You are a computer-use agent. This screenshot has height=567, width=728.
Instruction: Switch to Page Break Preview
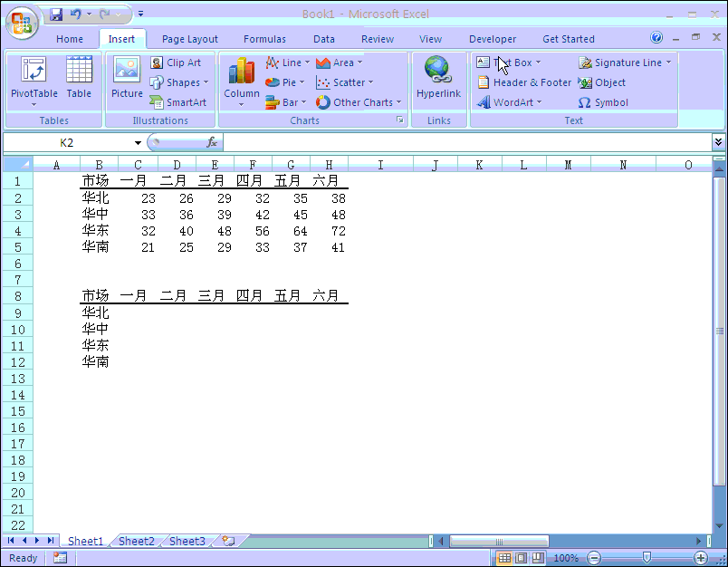tap(537, 558)
